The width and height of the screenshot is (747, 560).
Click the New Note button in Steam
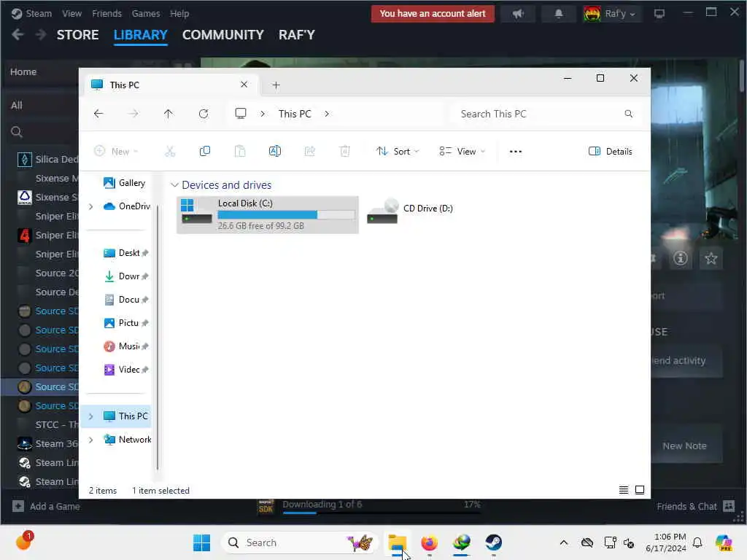coord(684,446)
